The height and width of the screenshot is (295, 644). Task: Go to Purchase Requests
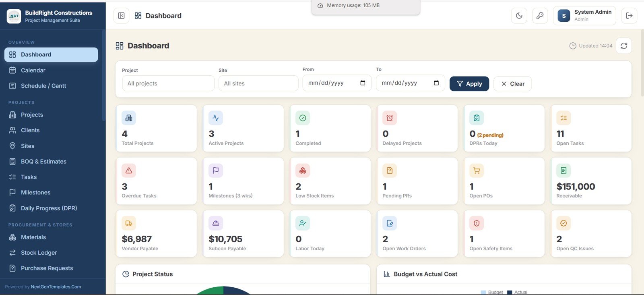click(x=51, y=268)
